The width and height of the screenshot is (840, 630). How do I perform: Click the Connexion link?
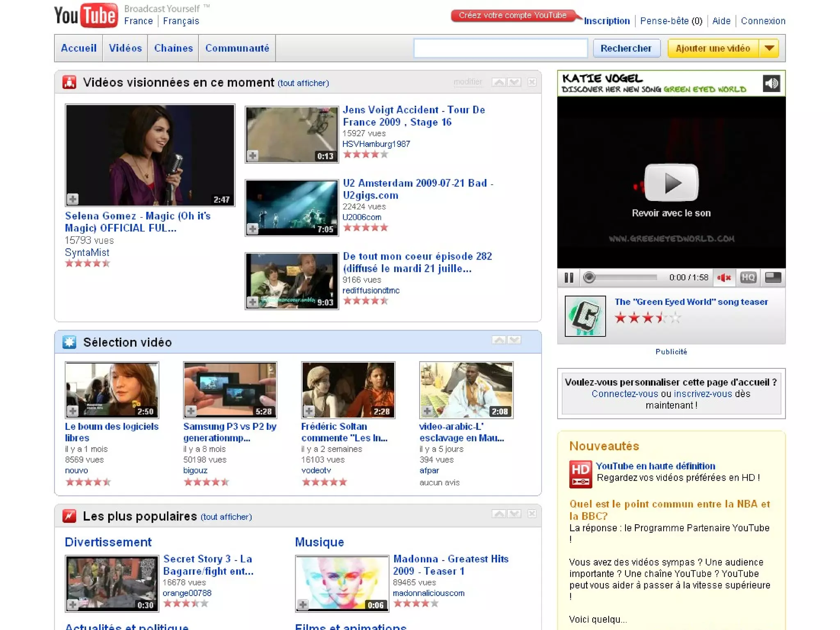(x=763, y=21)
